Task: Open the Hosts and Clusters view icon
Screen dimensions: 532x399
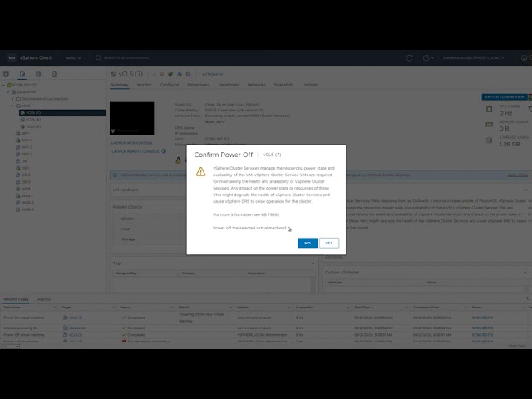Action: 6,74
